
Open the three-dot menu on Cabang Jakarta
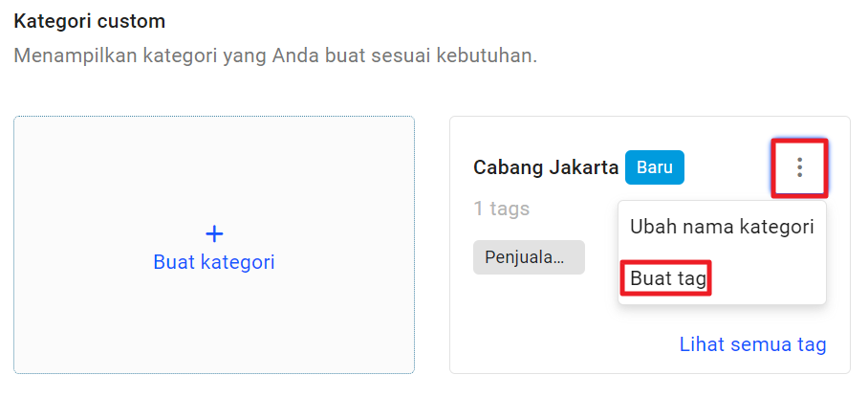(799, 167)
